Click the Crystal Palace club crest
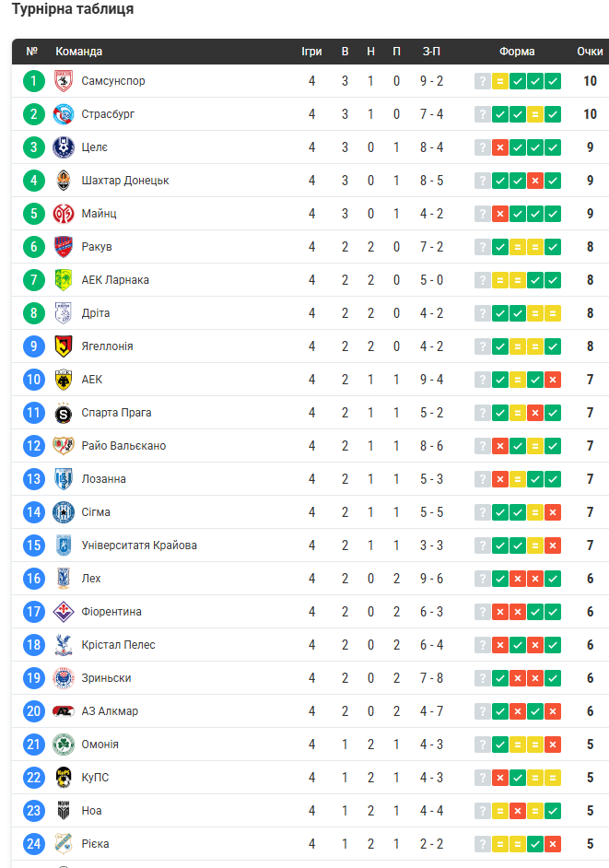Viewport: 609px width, 868px height. (x=64, y=645)
